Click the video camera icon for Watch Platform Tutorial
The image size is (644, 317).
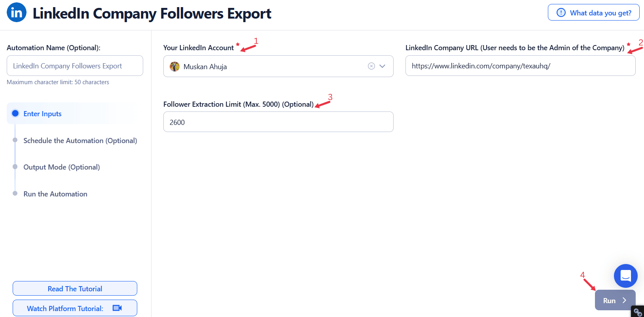117,308
